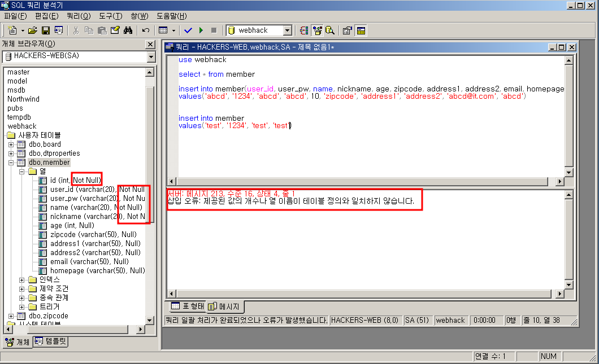
Task: Open the 파일(F) menu
Action: [x=15, y=16]
